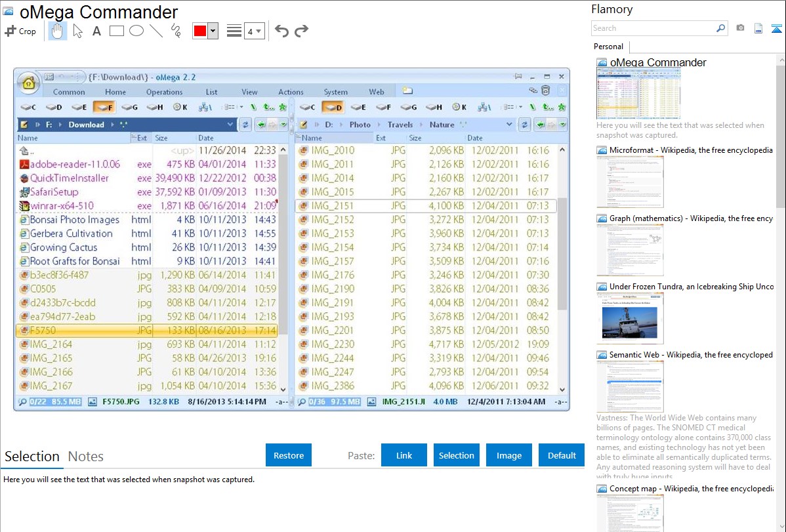Open the Concept map snapshot title
This screenshot has height=532, width=786.
(x=691, y=489)
